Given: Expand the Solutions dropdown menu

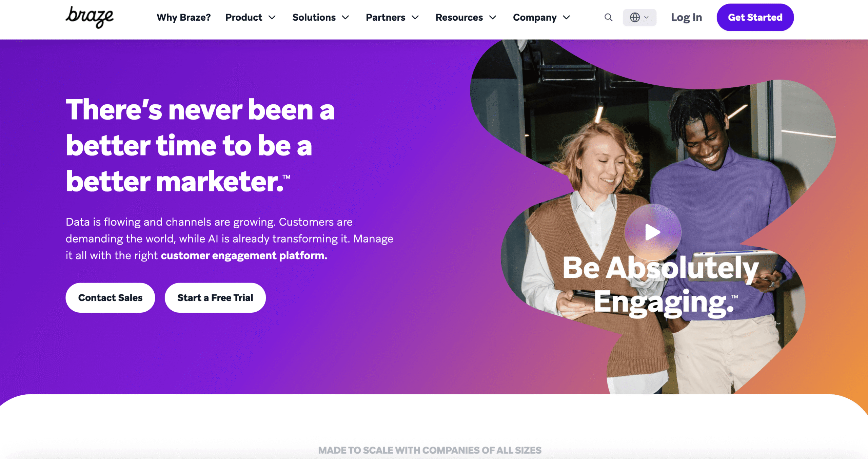Looking at the screenshot, I should click(320, 17).
